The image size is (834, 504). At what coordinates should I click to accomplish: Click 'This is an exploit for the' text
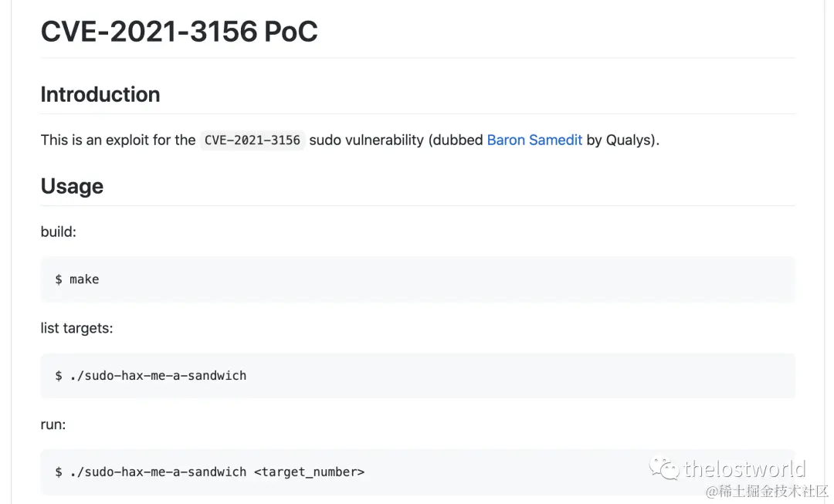click(118, 140)
